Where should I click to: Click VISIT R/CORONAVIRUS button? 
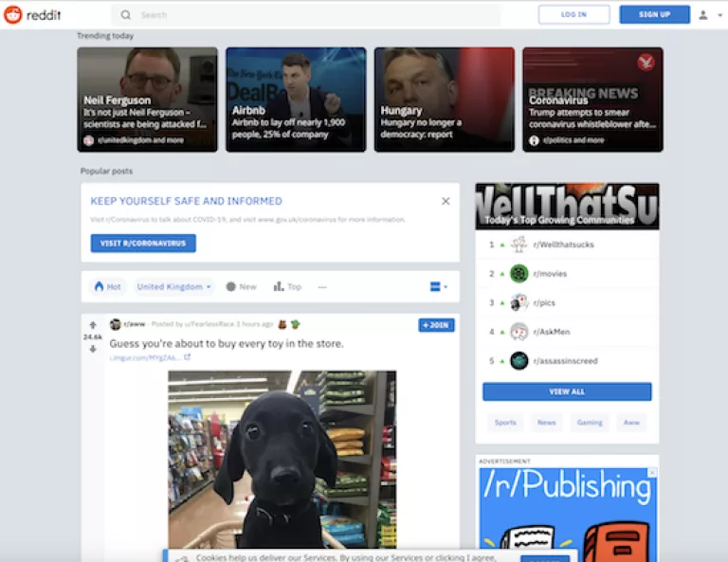(143, 244)
